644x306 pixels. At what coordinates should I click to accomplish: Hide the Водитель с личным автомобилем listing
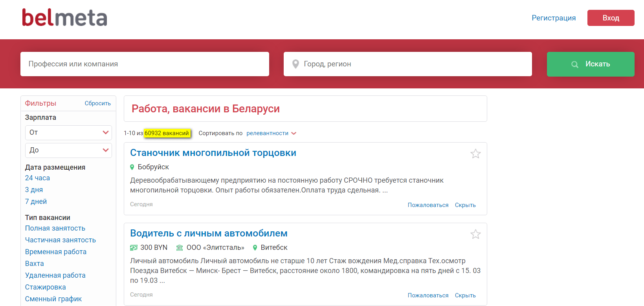coord(465,295)
